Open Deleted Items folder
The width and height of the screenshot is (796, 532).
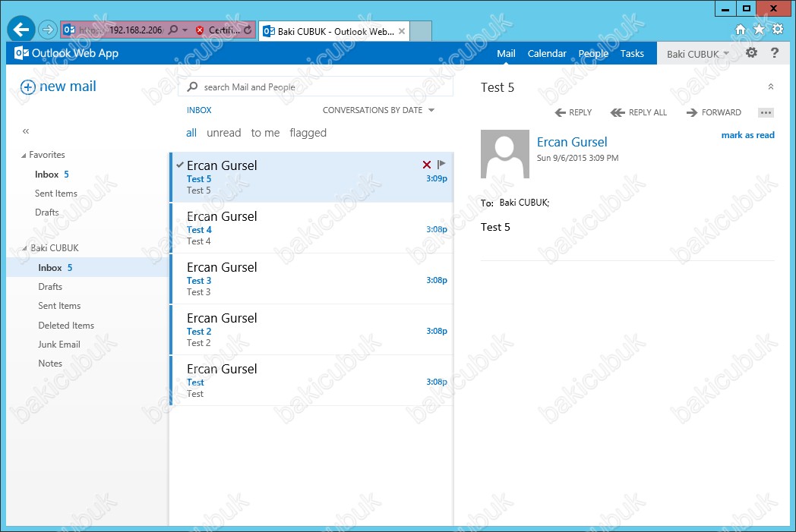click(66, 326)
